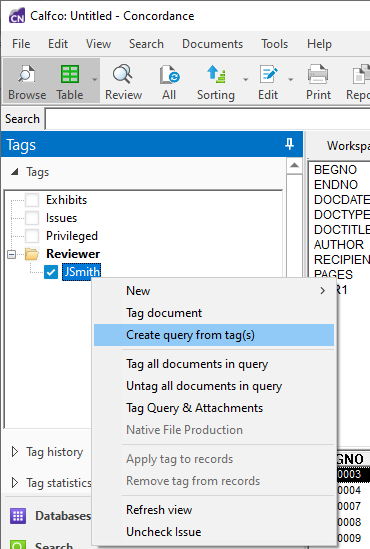Open the Edit menu in menu bar
The image size is (370, 549).
58,44
